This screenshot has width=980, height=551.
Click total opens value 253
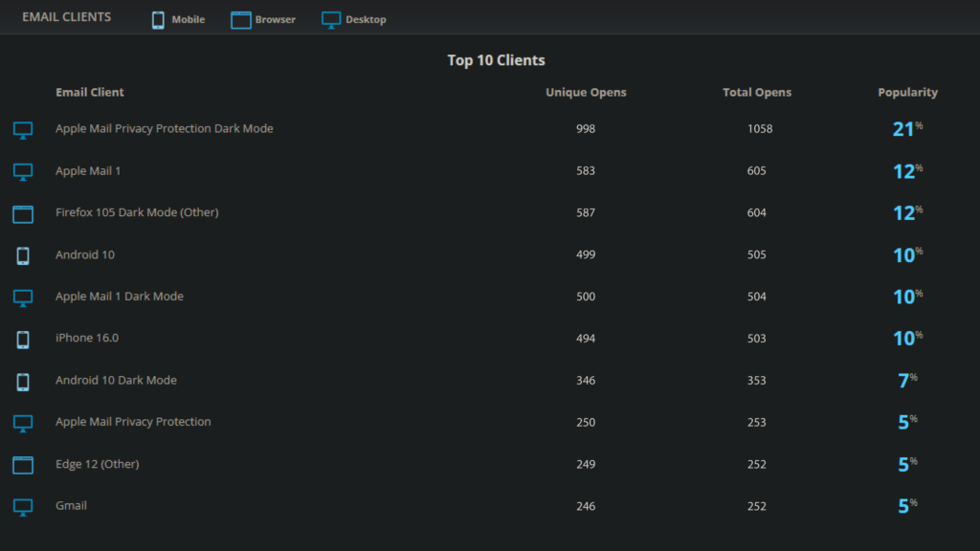[756, 422]
